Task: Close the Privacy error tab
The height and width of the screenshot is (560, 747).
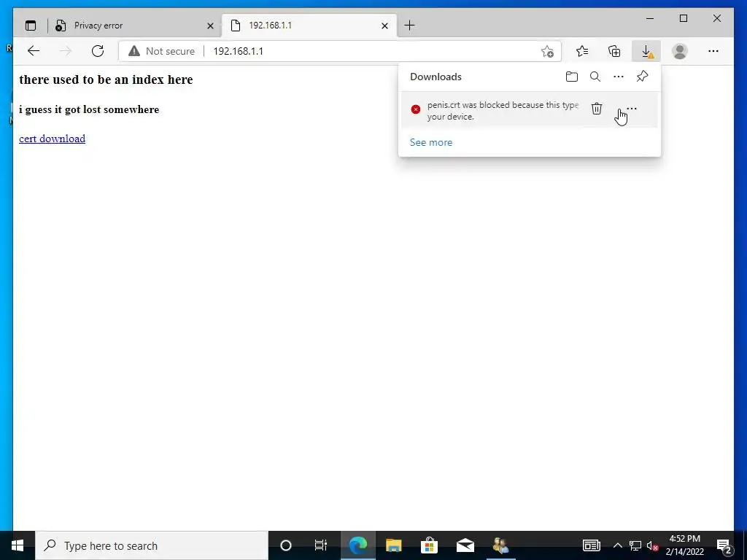Action: [x=210, y=26]
